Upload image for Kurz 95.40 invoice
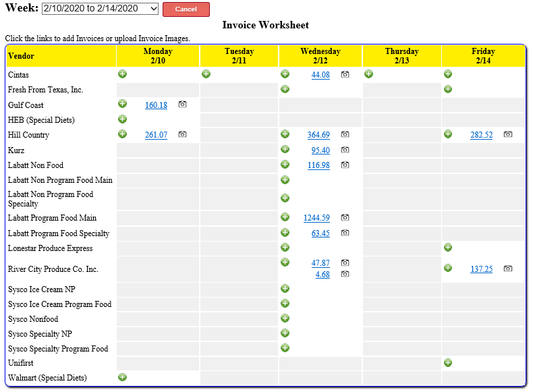The width and height of the screenshot is (533, 392). point(345,150)
